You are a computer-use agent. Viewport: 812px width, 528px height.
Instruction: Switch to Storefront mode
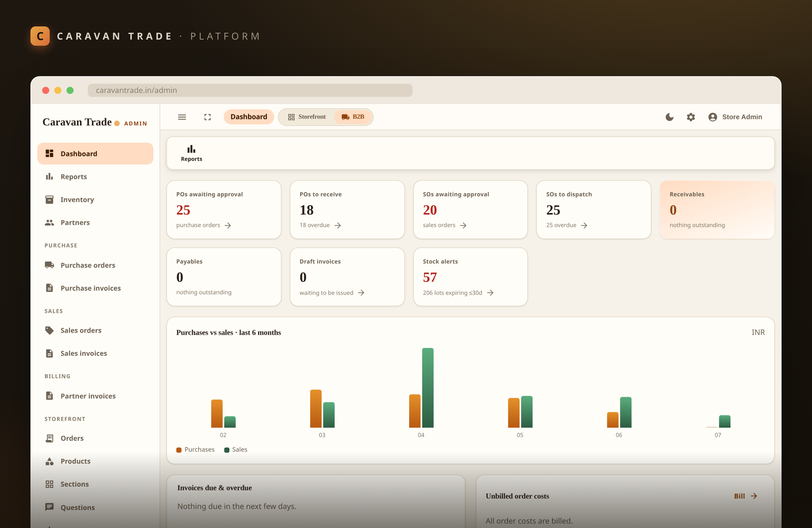[307, 117]
